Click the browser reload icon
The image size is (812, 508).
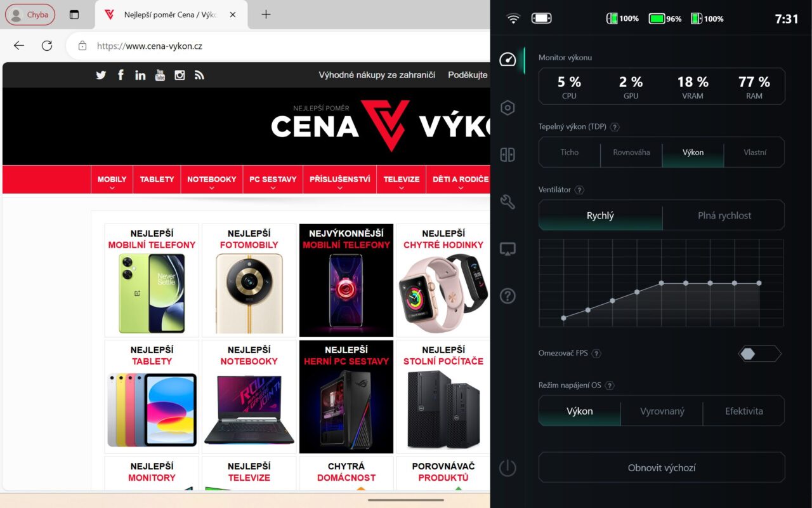[47, 46]
